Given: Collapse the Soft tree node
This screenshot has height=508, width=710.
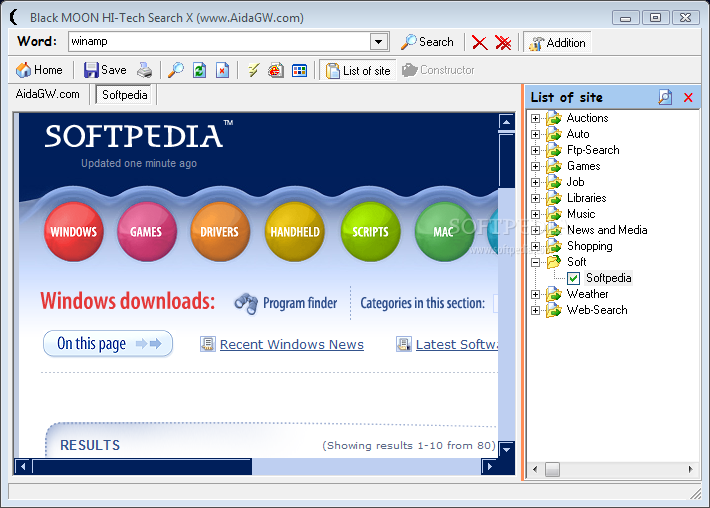Looking at the screenshot, I should [x=535, y=262].
